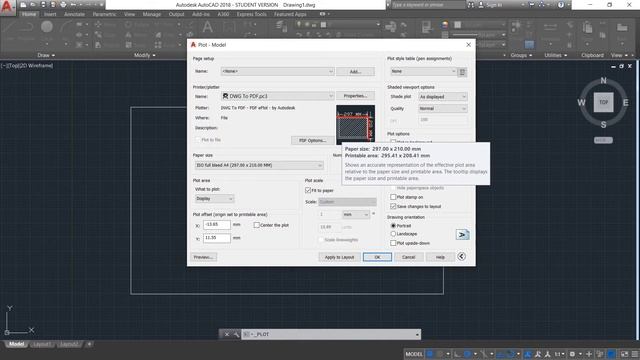Select the Landscape orientation radio button
This screenshot has width=640, height=360.
point(393,234)
